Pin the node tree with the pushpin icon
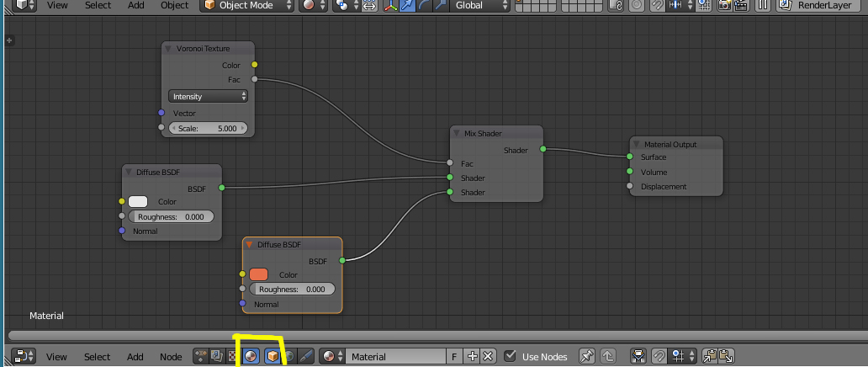The height and width of the screenshot is (367, 868). tap(587, 357)
